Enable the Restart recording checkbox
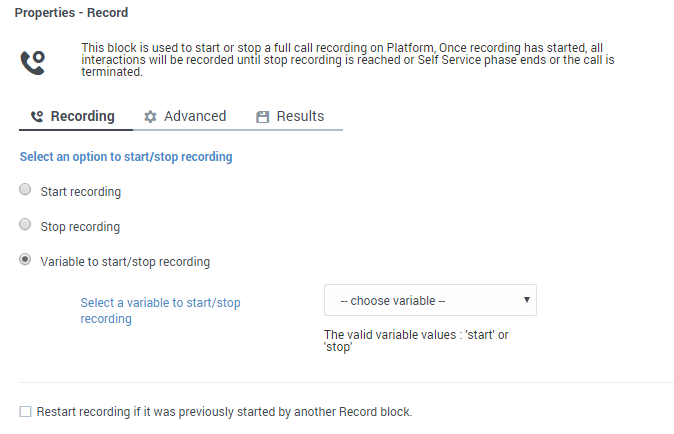The height and width of the screenshot is (434, 674). [25, 411]
